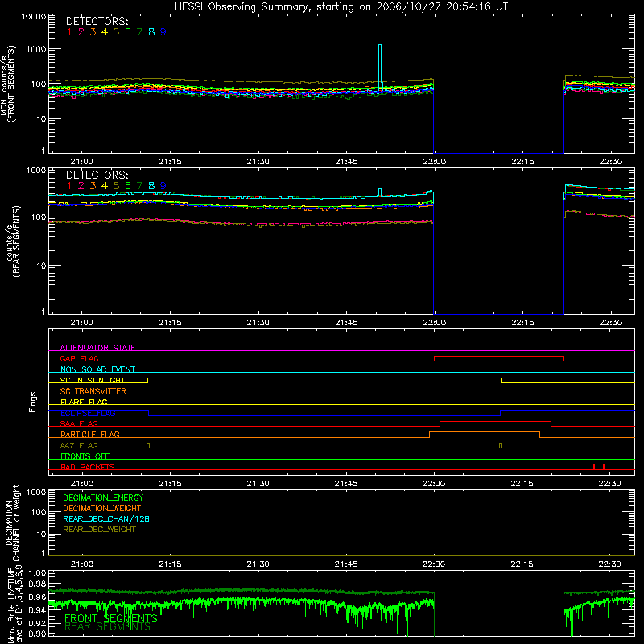The height and width of the screenshot is (644, 644).
Task: Click the SC_TRANSMITTER flag label
Action: point(93,391)
